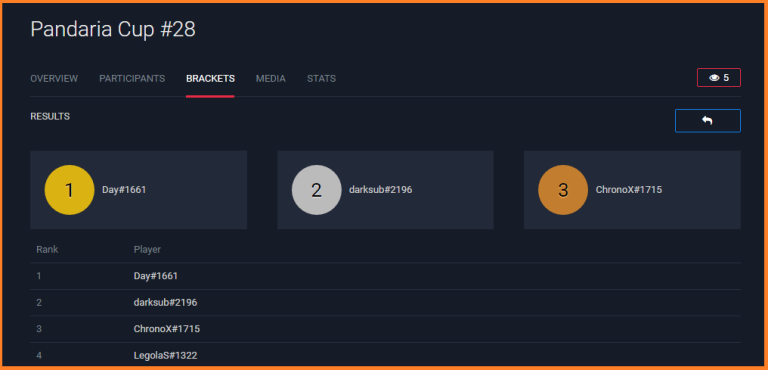Screen dimensions: 768x370
Task: Click the silver number 2 medal circle
Action: (316, 190)
